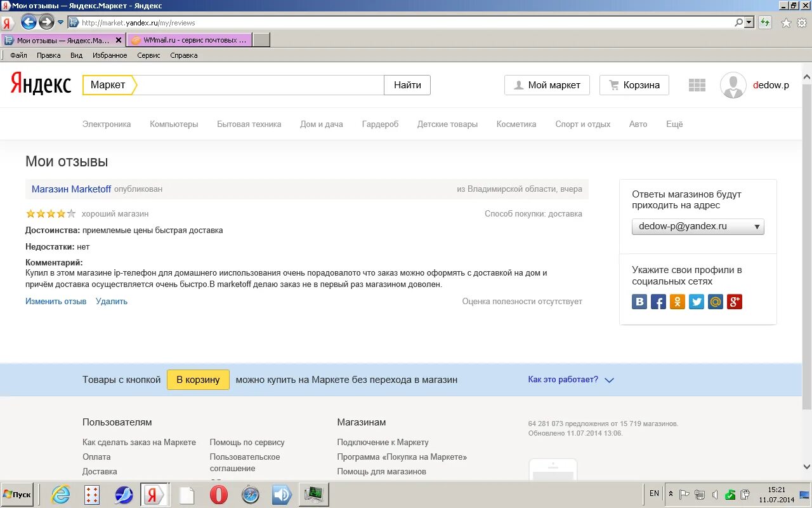Link Mail.ru profile icon
The height and width of the screenshot is (508, 812).
(716, 302)
